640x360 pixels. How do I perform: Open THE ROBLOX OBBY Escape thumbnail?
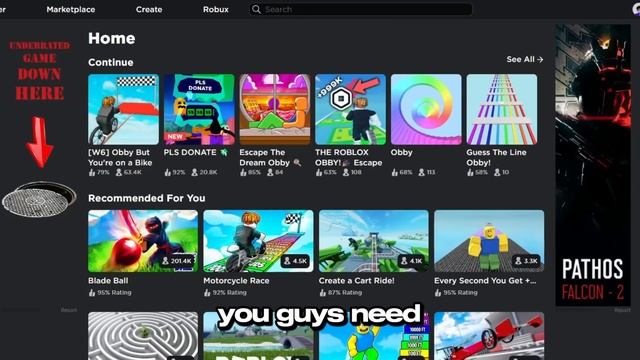350,109
